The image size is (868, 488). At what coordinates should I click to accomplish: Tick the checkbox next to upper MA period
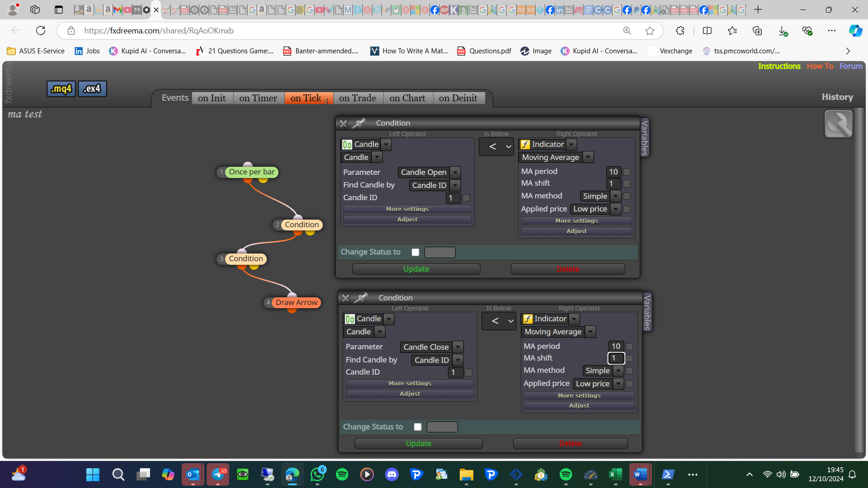click(x=627, y=172)
